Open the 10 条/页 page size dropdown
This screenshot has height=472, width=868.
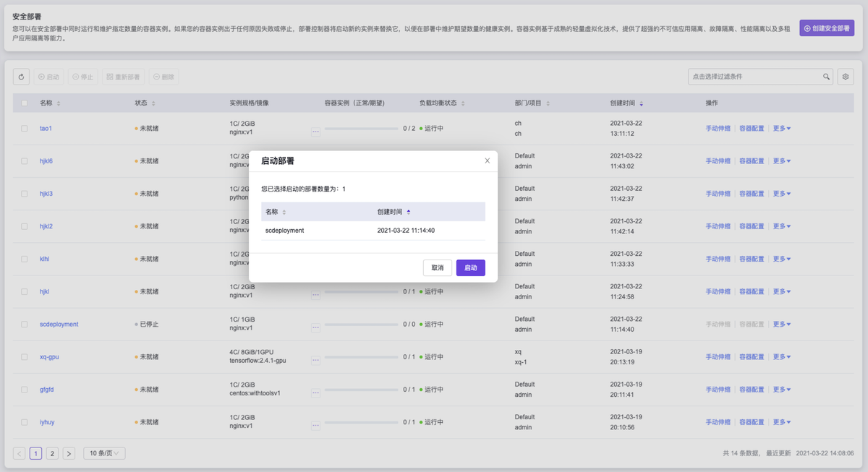[104, 453]
